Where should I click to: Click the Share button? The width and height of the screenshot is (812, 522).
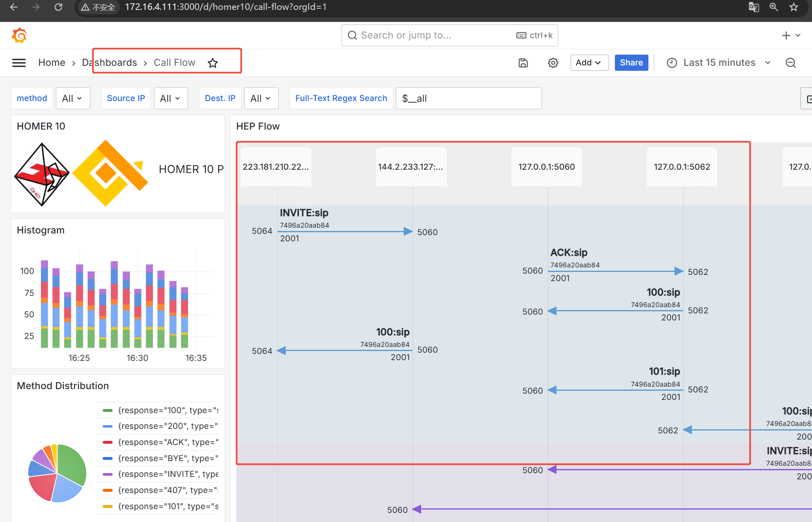[x=631, y=63]
